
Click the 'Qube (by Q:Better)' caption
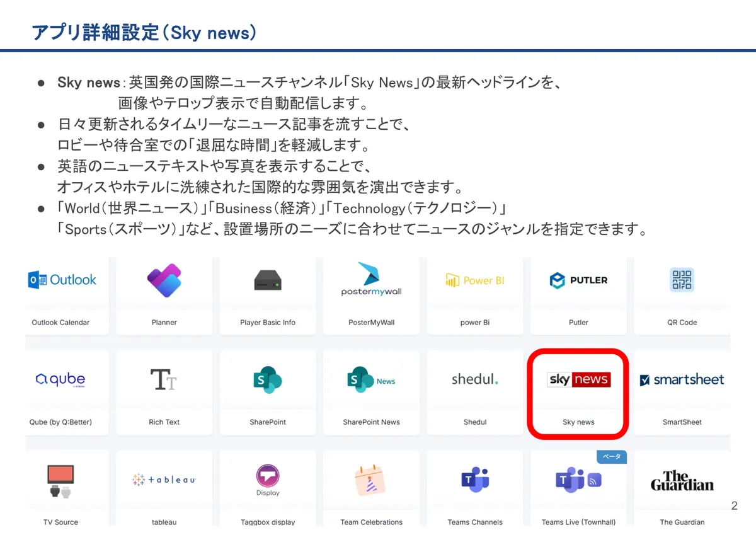tap(60, 422)
